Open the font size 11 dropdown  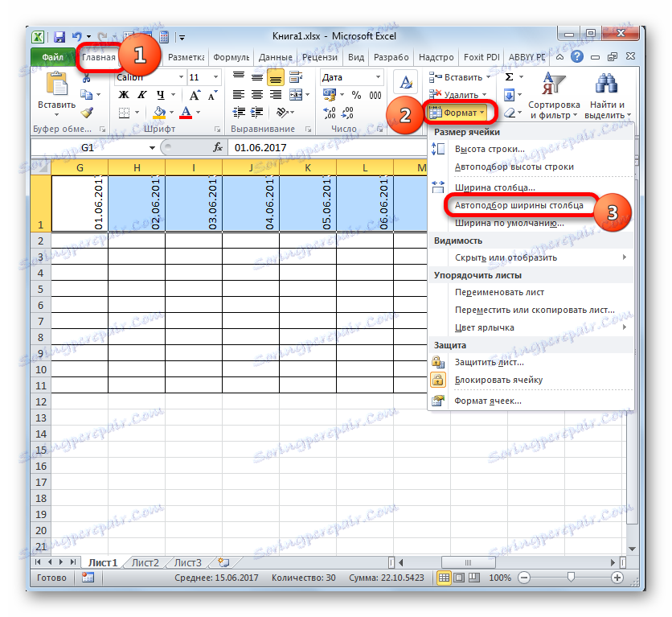point(216,77)
